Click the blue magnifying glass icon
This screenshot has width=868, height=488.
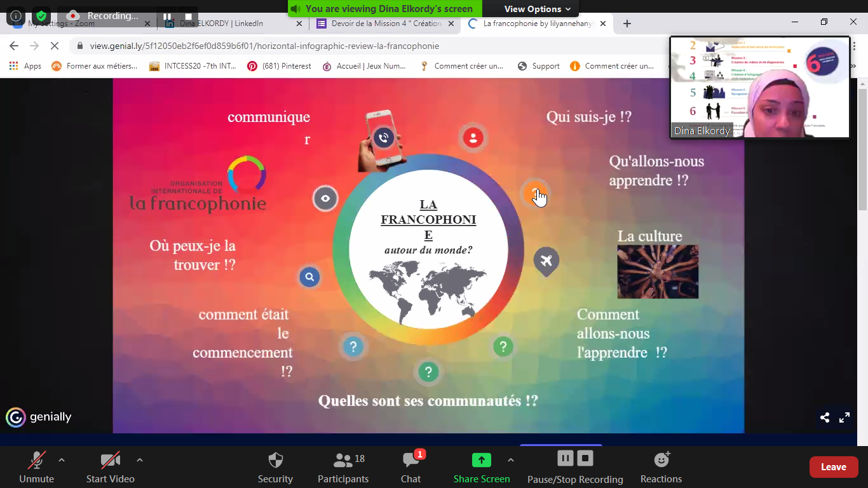point(309,277)
